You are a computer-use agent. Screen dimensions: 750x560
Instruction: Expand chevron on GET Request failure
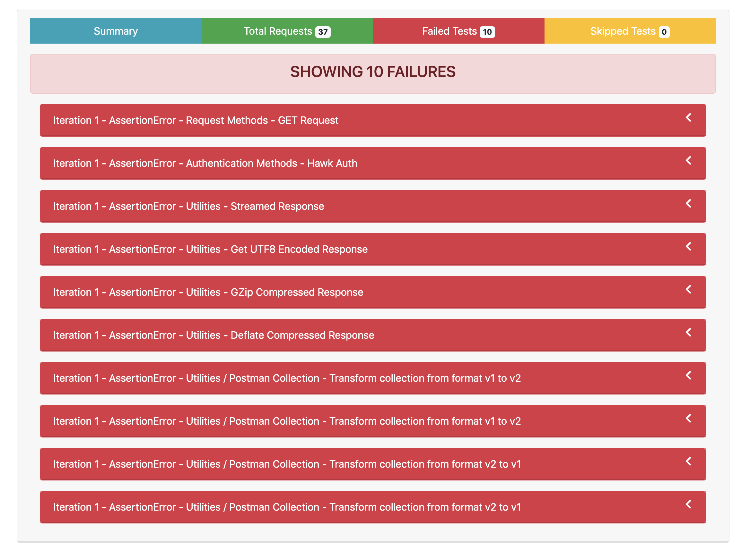point(688,118)
